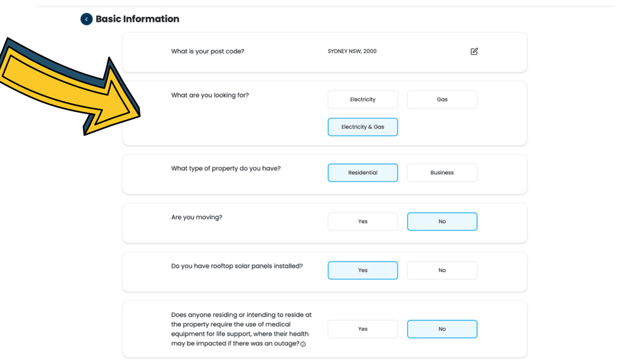
Task: Click the back arrow beside Basic Information
Action: coord(86,19)
